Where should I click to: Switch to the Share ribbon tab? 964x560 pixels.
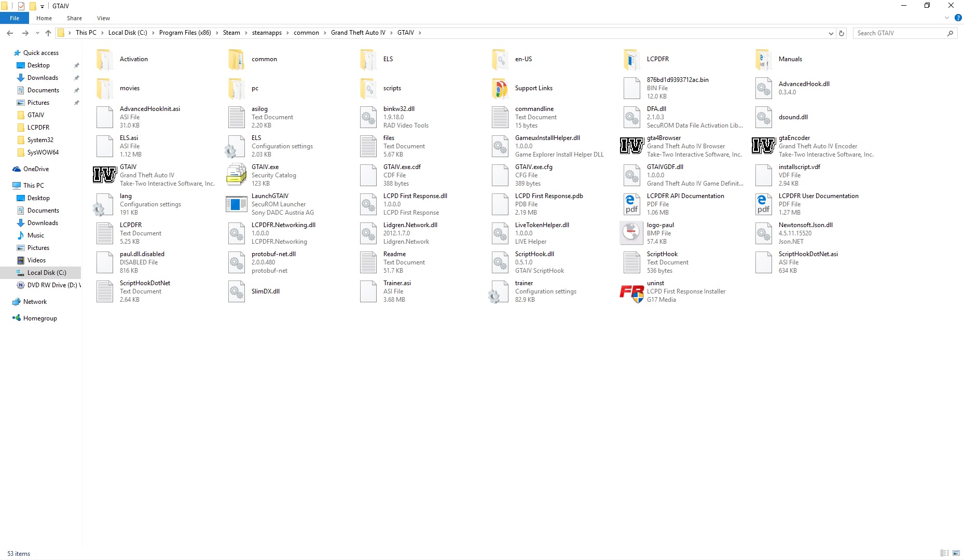(x=74, y=18)
